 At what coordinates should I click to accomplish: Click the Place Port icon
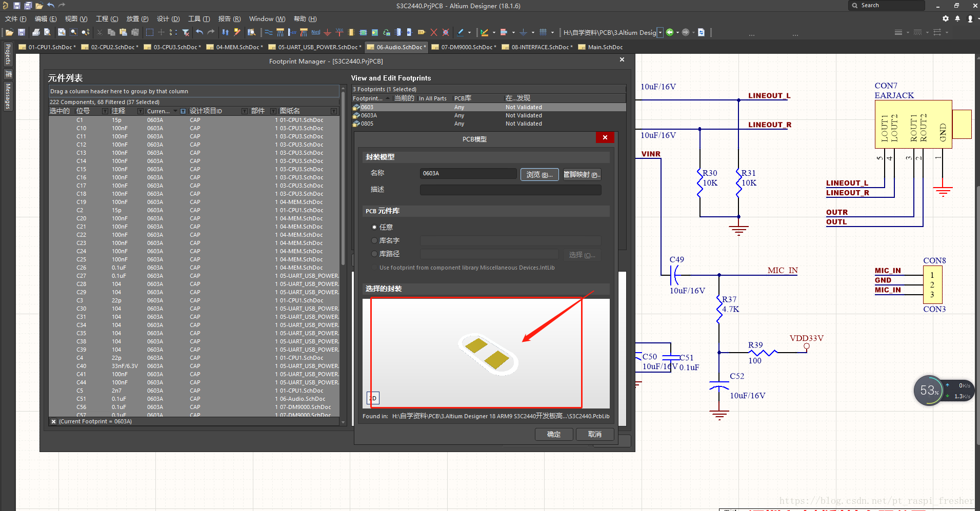point(422,32)
